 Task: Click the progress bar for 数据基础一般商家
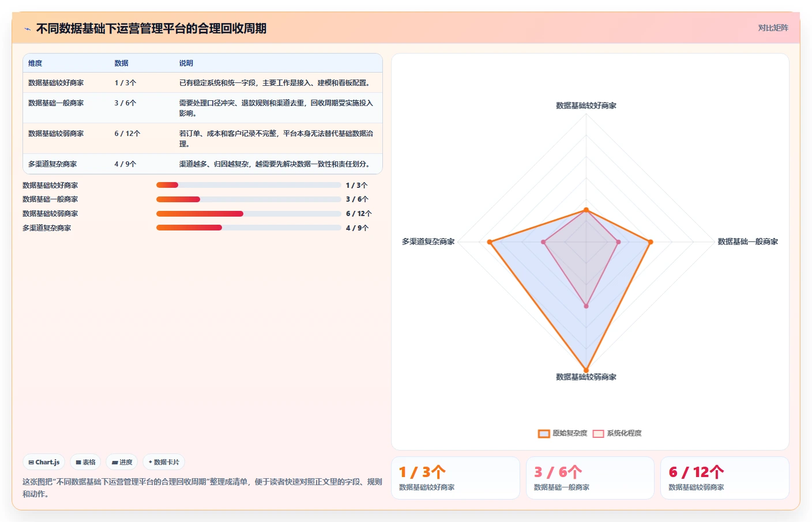coord(249,199)
